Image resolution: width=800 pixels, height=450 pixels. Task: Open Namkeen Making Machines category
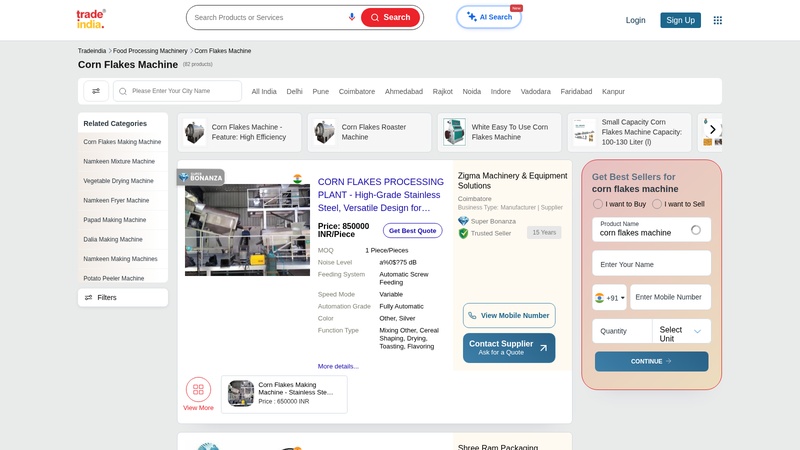(120, 259)
